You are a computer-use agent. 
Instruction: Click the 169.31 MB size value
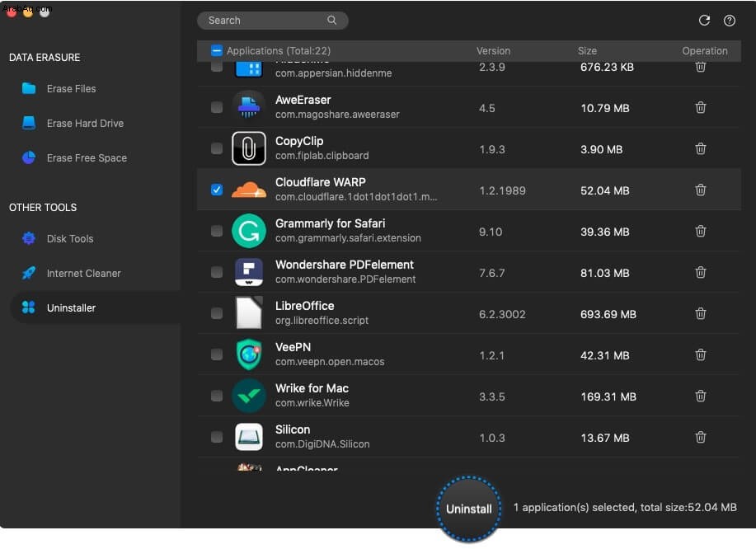[608, 396]
